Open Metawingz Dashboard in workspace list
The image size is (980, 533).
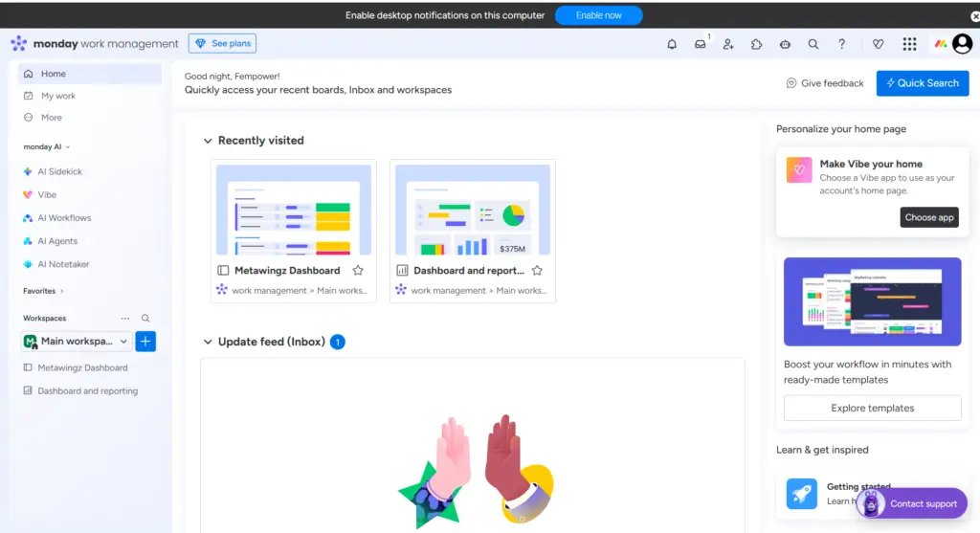point(82,367)
